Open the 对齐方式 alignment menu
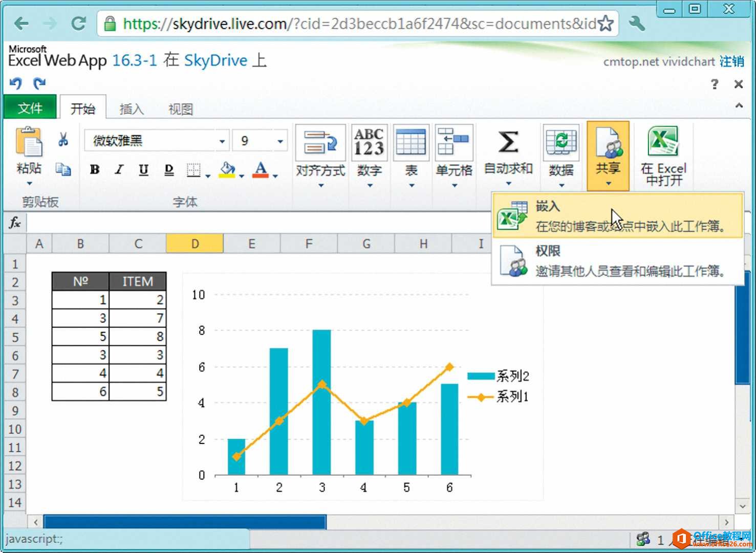The image size is (756, 553). 320,157
